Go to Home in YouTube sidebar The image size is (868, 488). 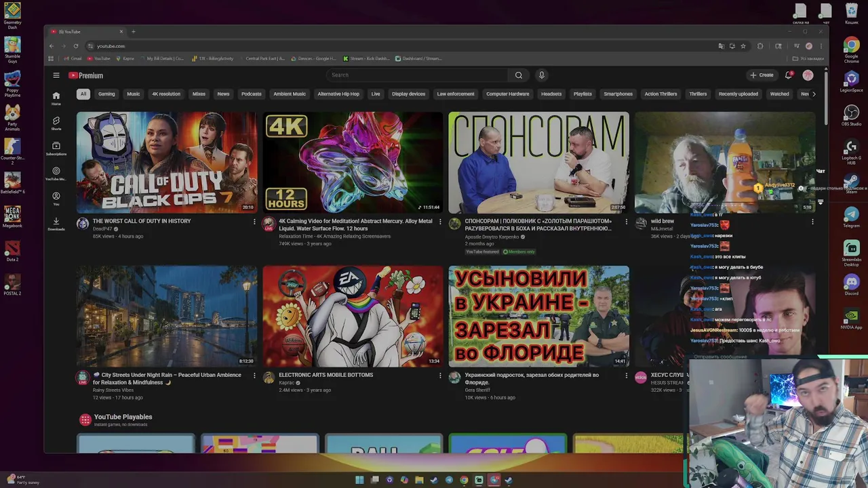56,98
